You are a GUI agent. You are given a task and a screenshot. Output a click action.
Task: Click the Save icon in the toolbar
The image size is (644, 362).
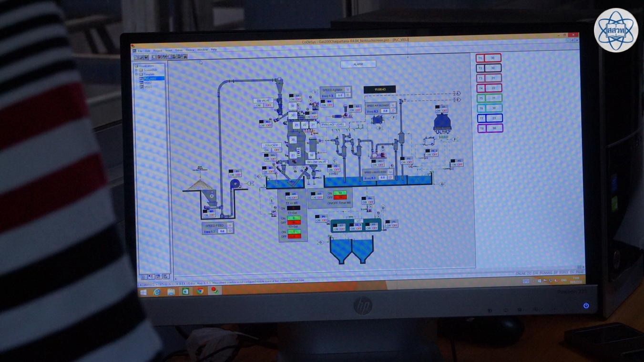tap(146, 57)
